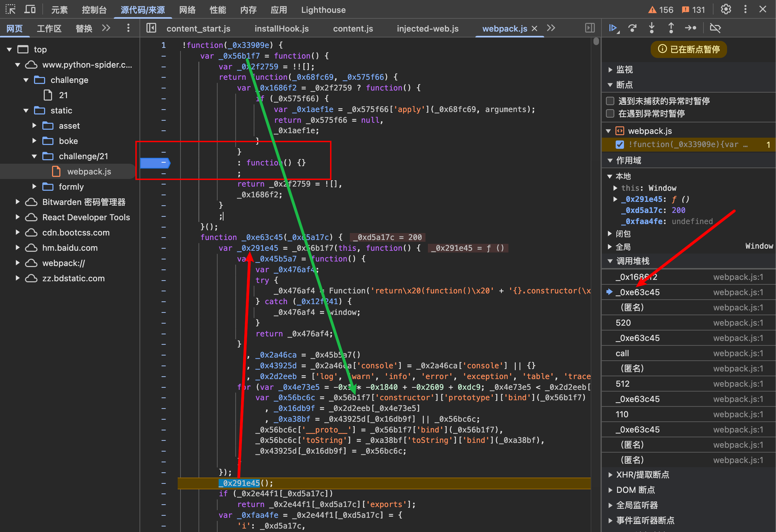Select the 520 call stack frame
The image size is (776, 532).
tap(623, 323)
